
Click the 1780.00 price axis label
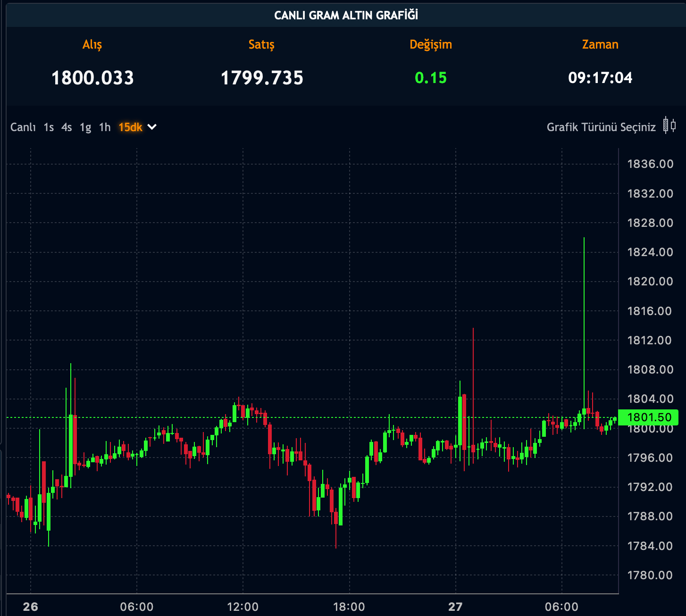tap(650, 575)
